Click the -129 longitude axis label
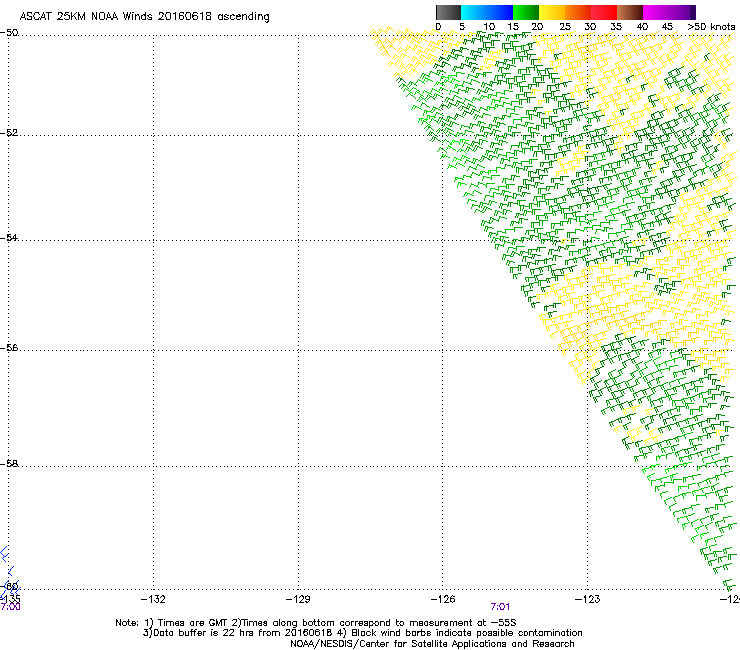 point(298,599)
